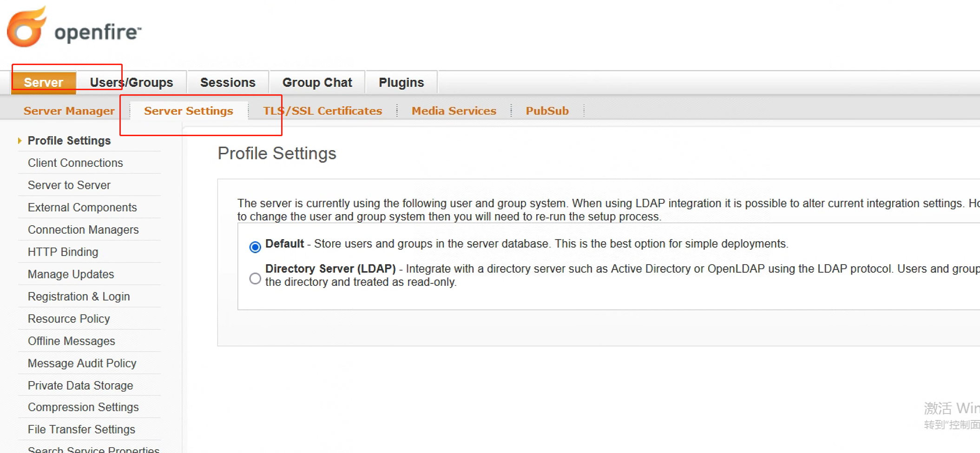The height and width of the screenshot is (453, 980).
Task: Select the Server Manager subtab
Action: click(x=69, y=111)
